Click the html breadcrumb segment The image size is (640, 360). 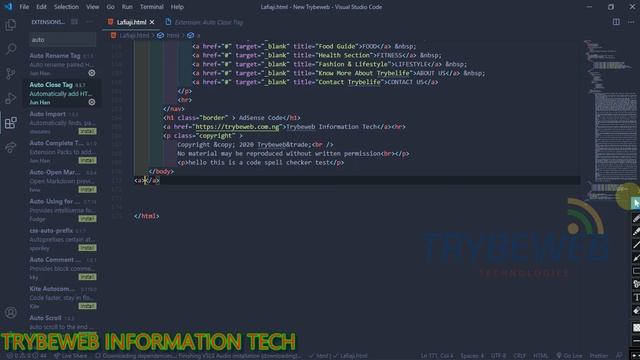tap(169, 36)
